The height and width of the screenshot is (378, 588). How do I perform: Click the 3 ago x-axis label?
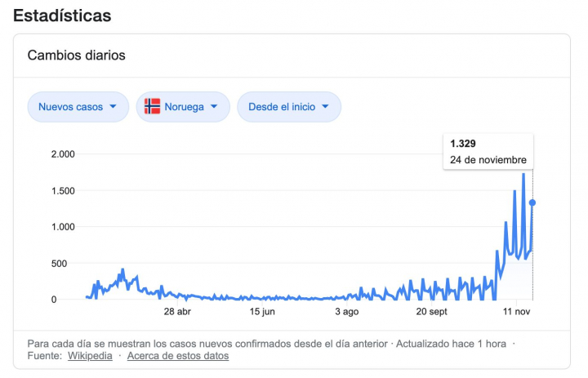[346, 312]
